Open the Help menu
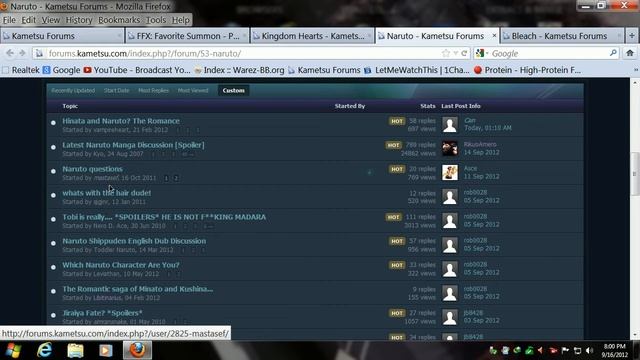The image size is (640, 360). (180, 20)
